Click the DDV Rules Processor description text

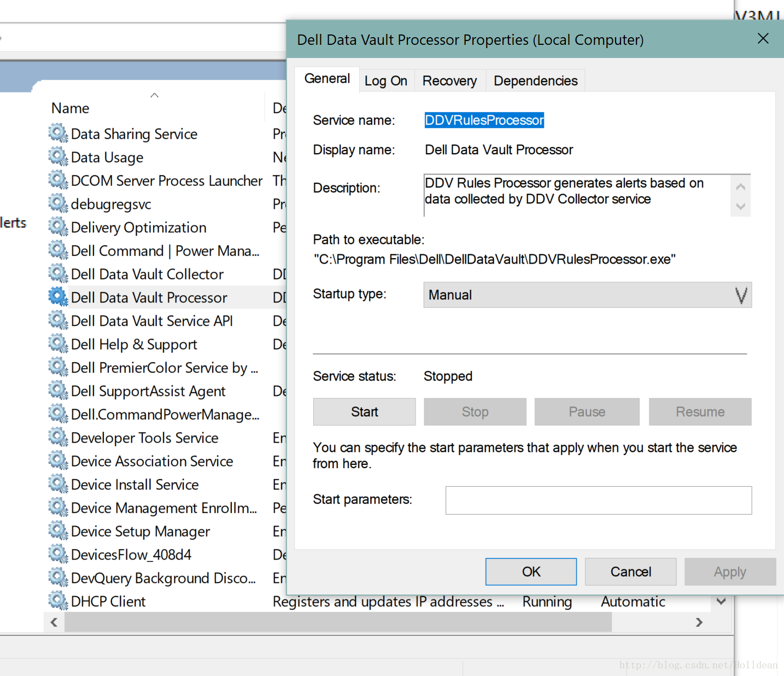click(x=564, y=191)
